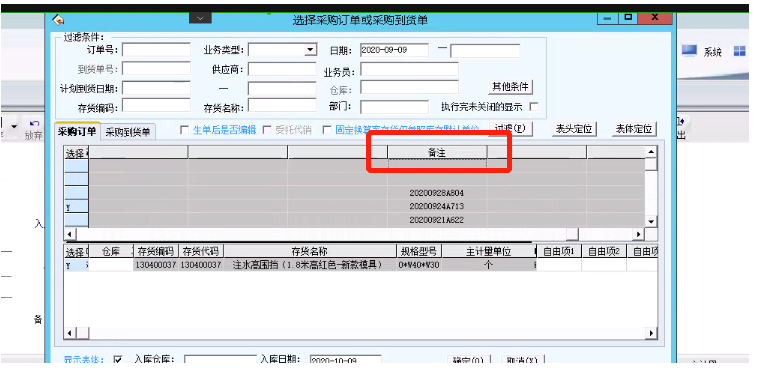Click the 业务员 input field
The height and width of the screenshot is (368, 768).
[409, 69]
